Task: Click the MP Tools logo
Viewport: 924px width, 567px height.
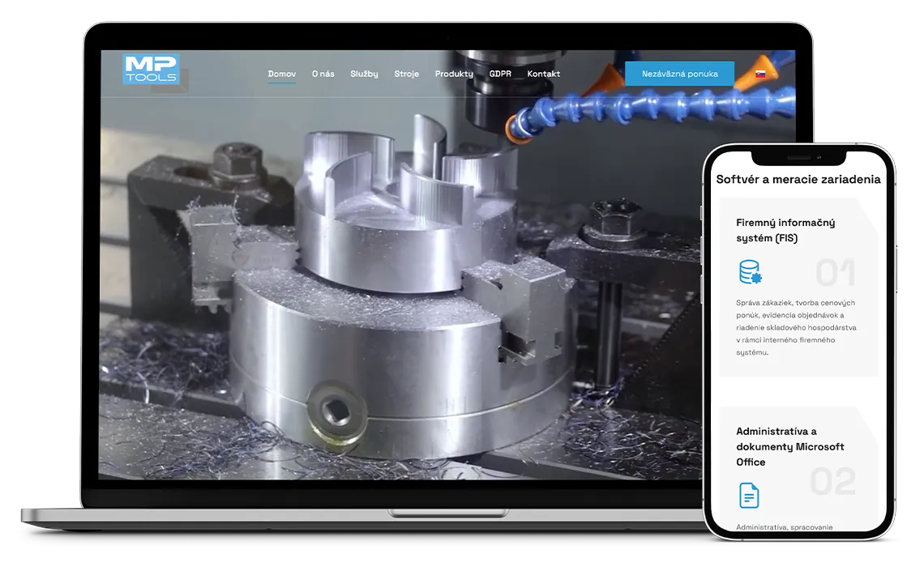Action: 152,69
